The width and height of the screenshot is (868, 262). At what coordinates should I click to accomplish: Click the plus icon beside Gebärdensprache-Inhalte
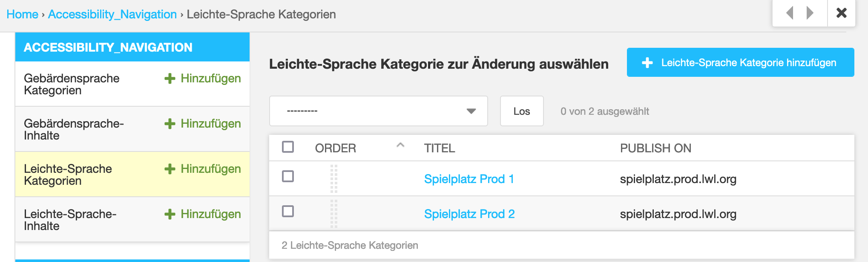coord(170,124)
